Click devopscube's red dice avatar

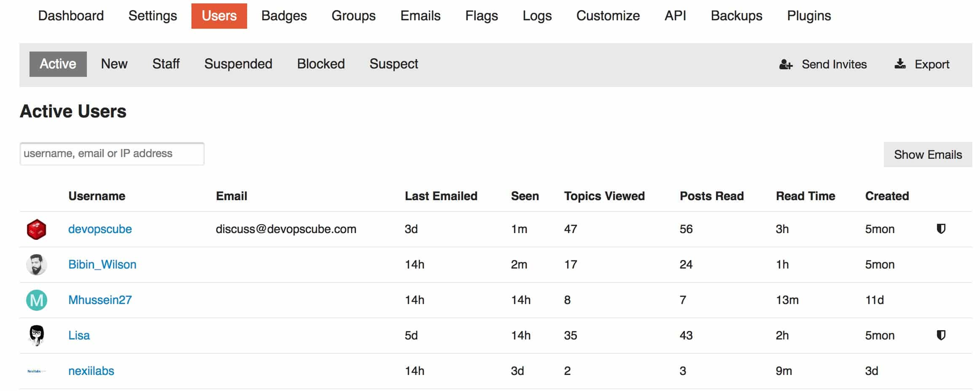click(x=36, y=229)
